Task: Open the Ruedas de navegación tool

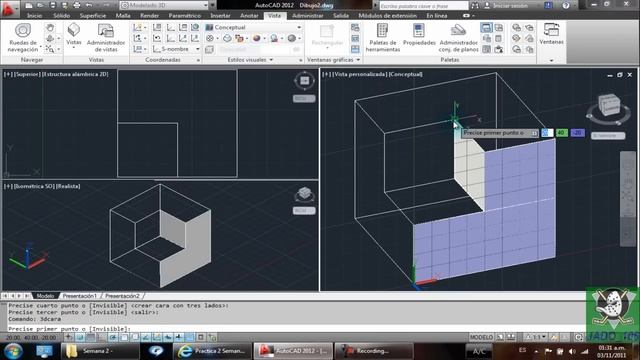Action: click(x=23, y=38)
